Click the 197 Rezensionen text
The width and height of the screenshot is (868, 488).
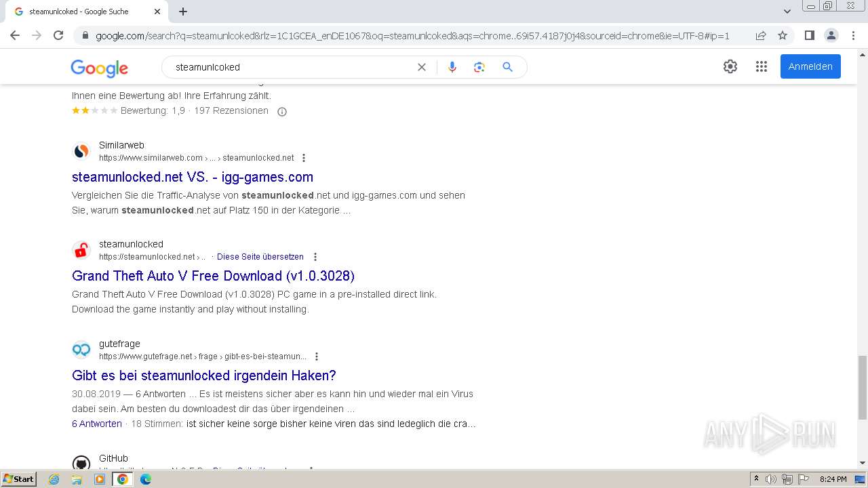(231, 110)
